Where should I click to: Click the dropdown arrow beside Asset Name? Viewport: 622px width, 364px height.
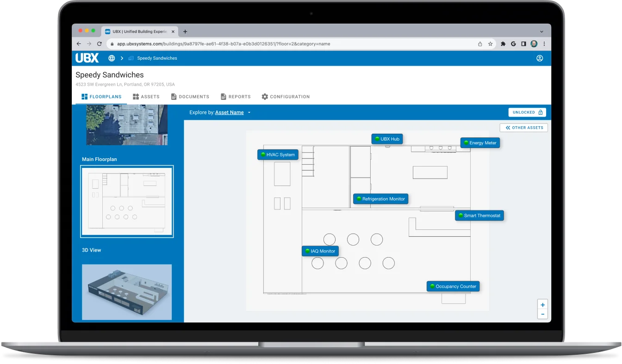pyautogui.click(x=249, y=112)
